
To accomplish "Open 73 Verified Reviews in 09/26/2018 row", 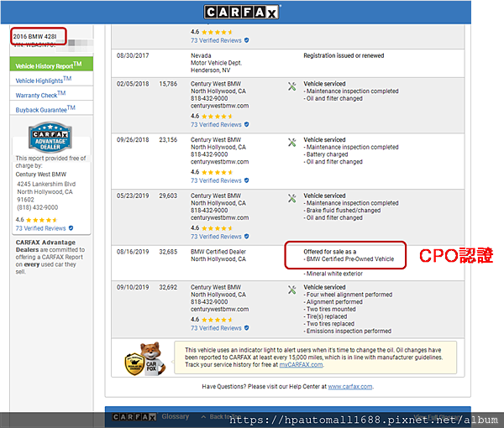I will point(216,180).
